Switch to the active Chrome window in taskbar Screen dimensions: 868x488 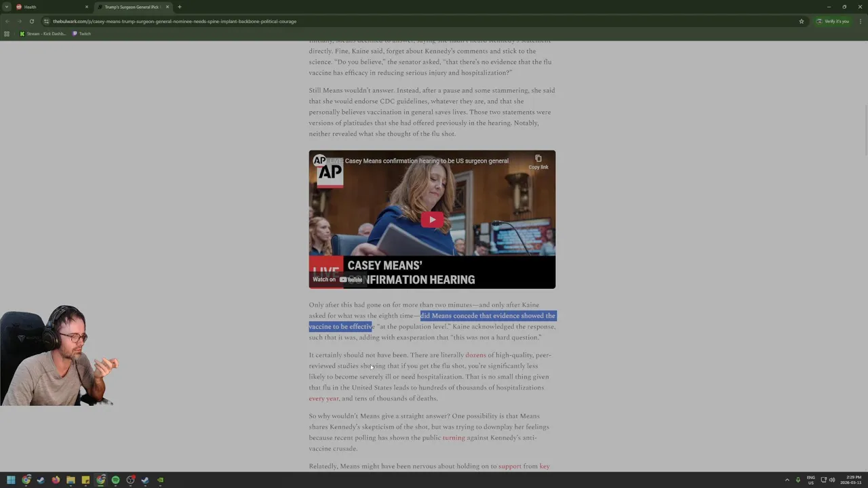coord(100,480)
